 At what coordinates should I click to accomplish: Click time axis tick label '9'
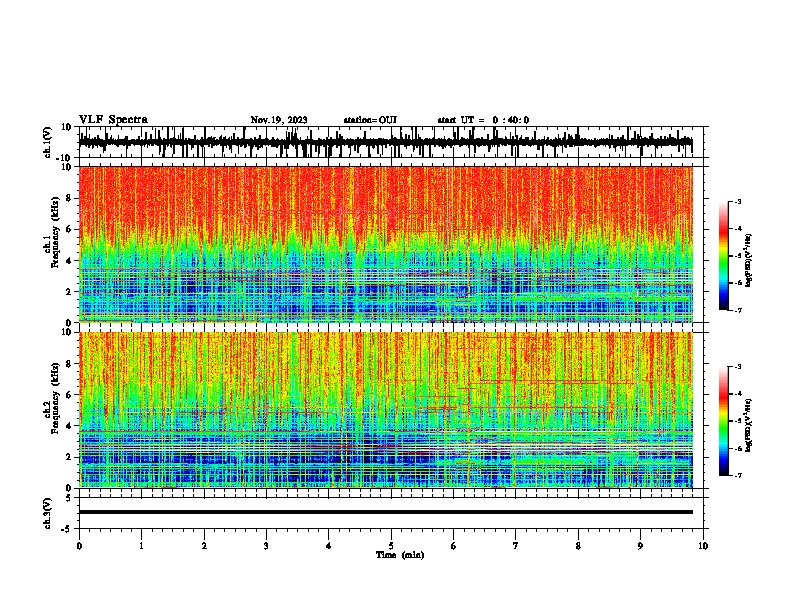tap(640, 546)
